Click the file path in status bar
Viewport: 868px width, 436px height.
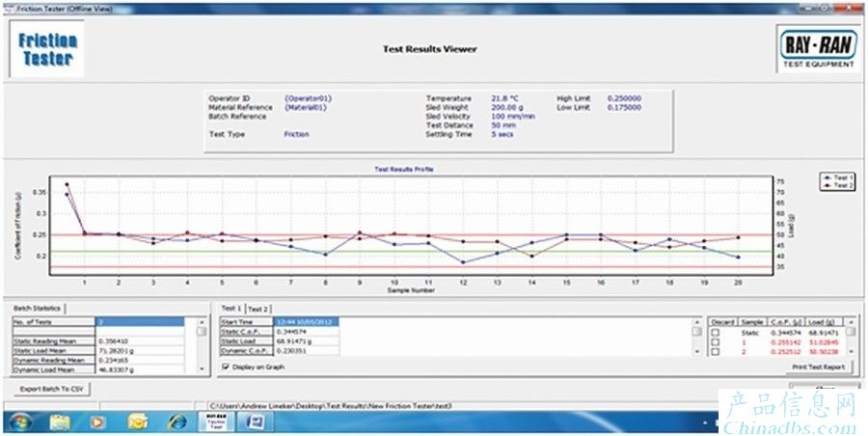(x=331, y=406)
